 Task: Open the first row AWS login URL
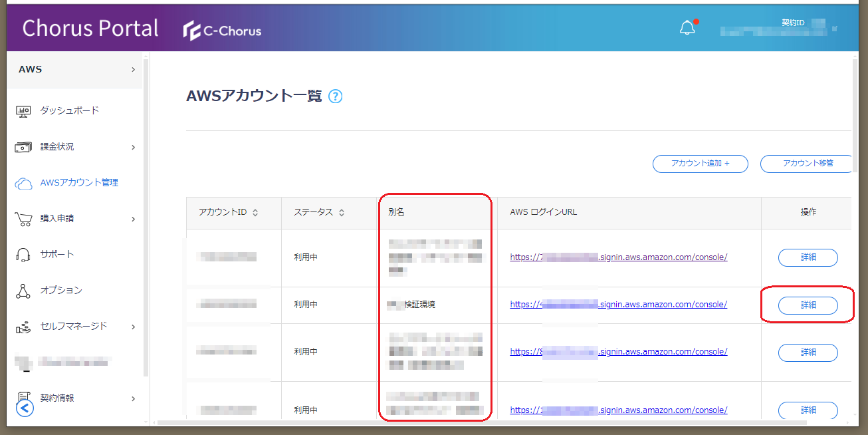pos(618,257)
